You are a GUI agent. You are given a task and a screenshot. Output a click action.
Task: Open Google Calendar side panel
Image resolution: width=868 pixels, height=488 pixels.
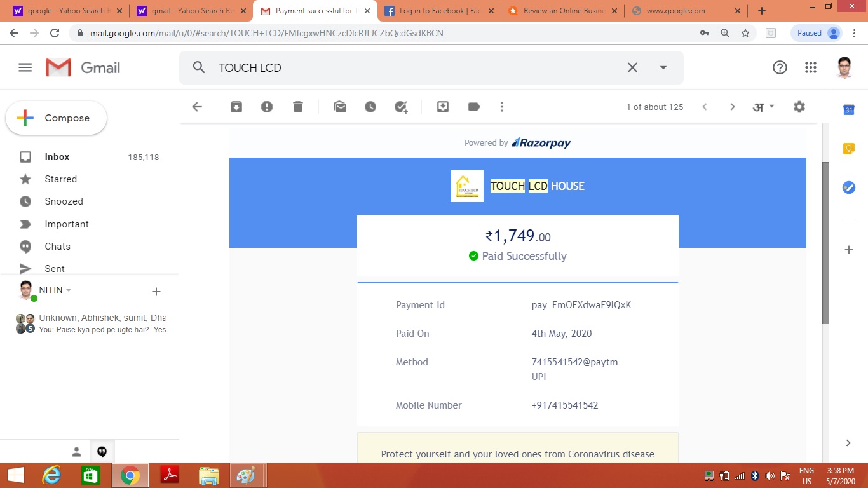[848, 109]
